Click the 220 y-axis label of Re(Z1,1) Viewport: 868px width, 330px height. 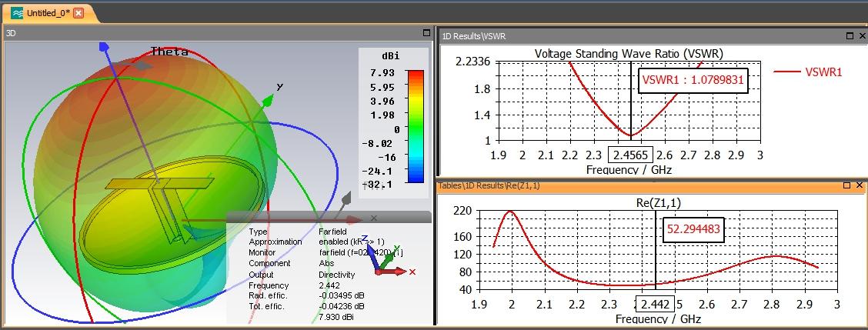point(462,211)
